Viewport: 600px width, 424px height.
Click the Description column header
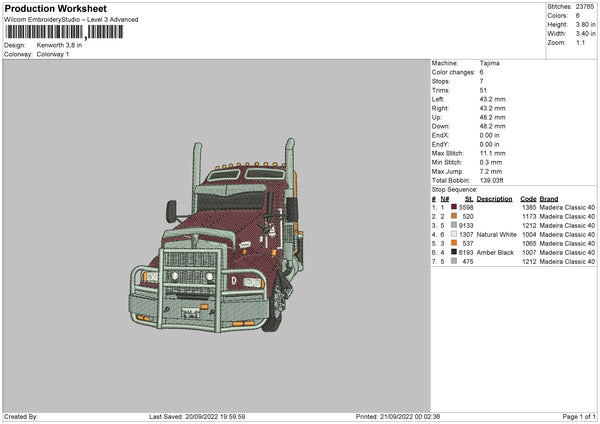point(494,198)
